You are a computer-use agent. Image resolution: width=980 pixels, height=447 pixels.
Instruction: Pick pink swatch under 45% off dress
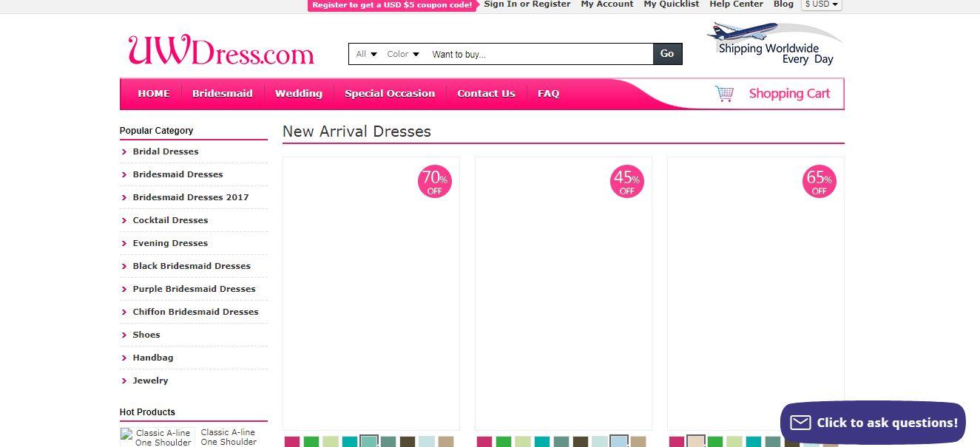(x=484, y=442)
